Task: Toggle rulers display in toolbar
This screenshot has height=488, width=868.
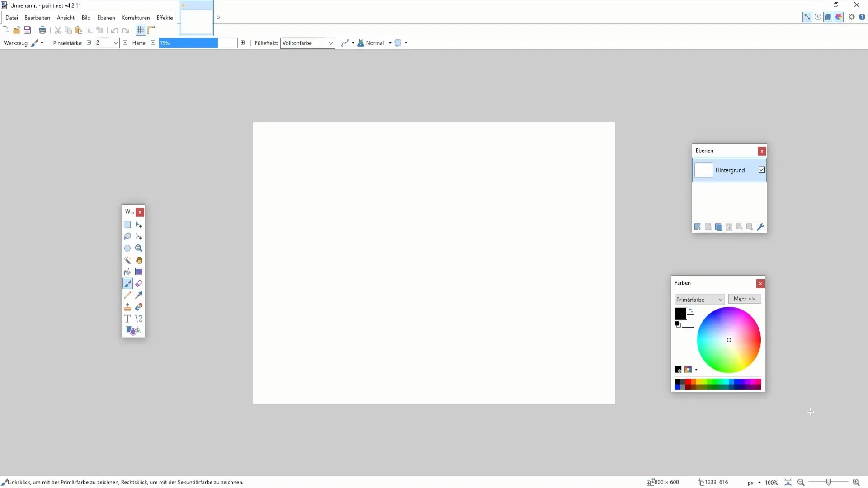Action: [151, 30]
